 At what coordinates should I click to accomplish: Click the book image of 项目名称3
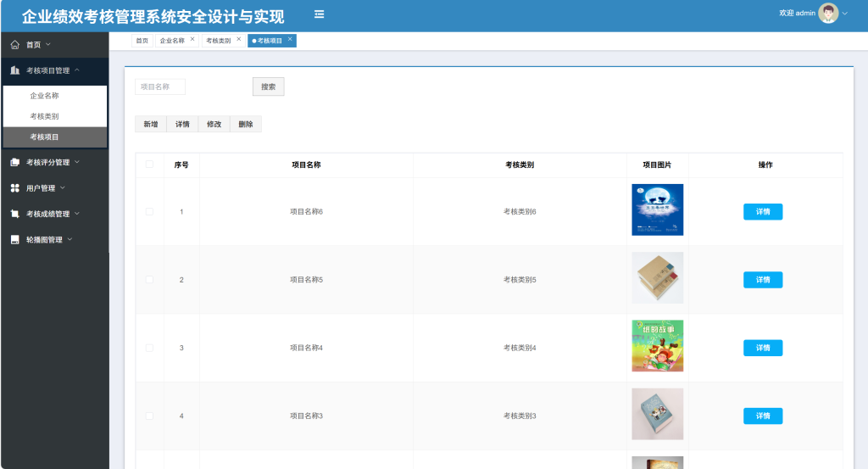pos(658,414)
